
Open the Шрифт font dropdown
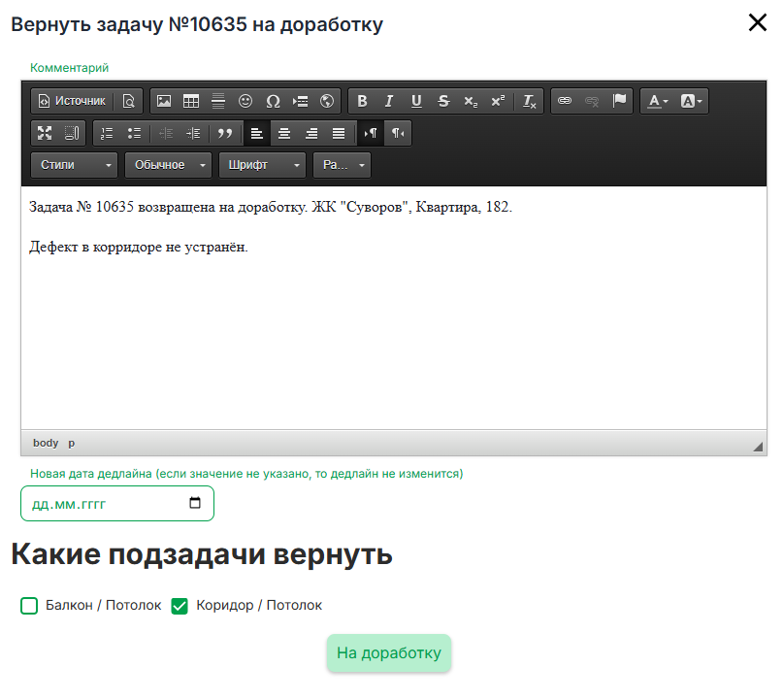(262, 165)
